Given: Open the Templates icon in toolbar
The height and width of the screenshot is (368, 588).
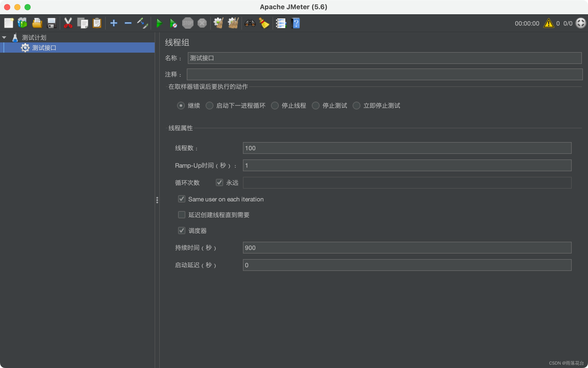Looking at the screenshot, I should (22, 23).
